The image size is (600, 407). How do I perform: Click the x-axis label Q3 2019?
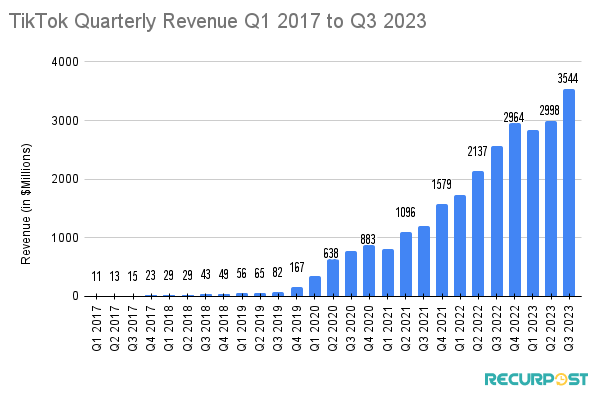pos(277,328)
